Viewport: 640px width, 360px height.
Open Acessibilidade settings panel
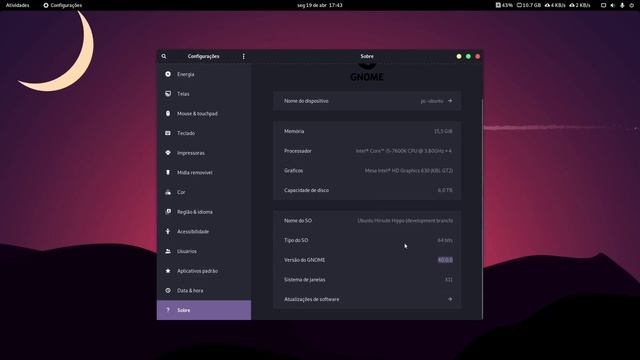204,231
